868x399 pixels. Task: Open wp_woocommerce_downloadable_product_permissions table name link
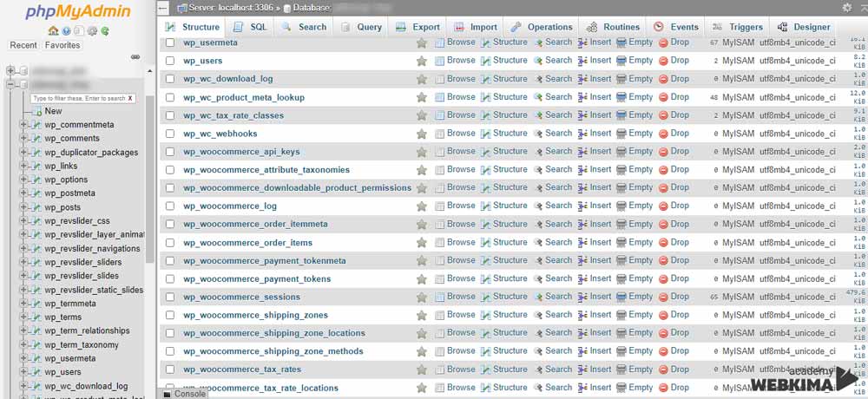coord(297,188)
